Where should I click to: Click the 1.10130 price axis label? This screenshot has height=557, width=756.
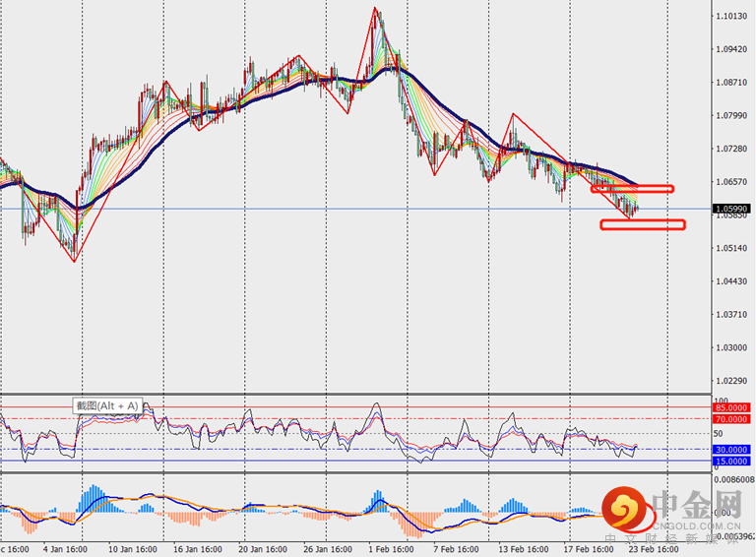pyautogui.click(x=730, y=17)
